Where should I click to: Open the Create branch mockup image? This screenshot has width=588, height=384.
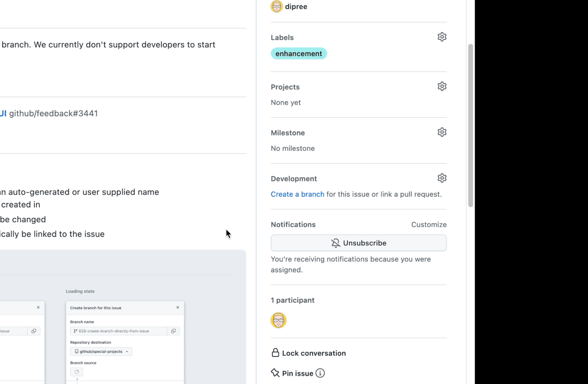pyautogui.click(x=123, y=317)
